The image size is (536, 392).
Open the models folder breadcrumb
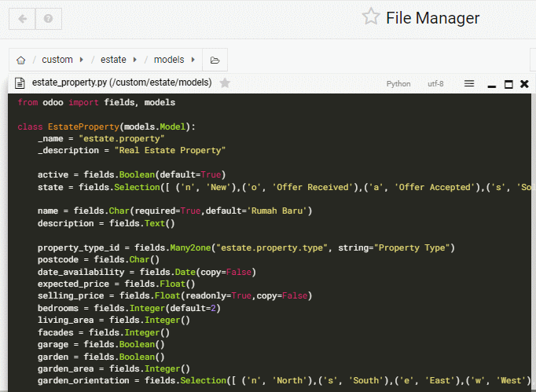(x=169, y=60)
